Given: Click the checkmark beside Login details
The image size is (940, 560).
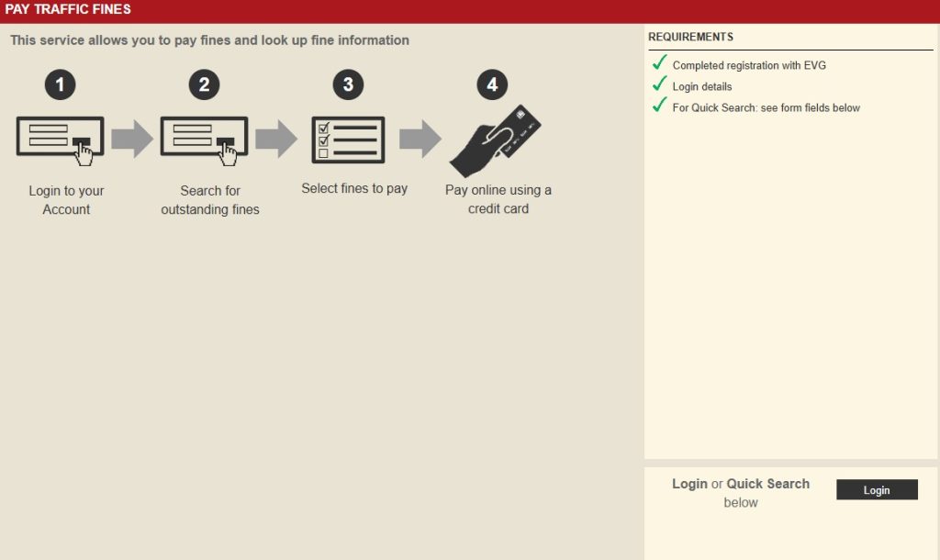Looking at the screenshot, I should coord(658,84).
